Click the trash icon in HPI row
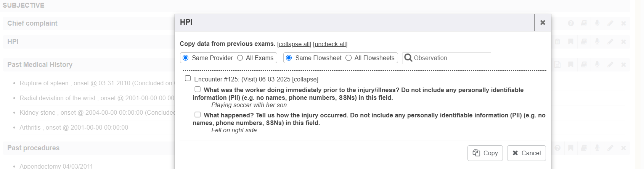 (557, 42)
